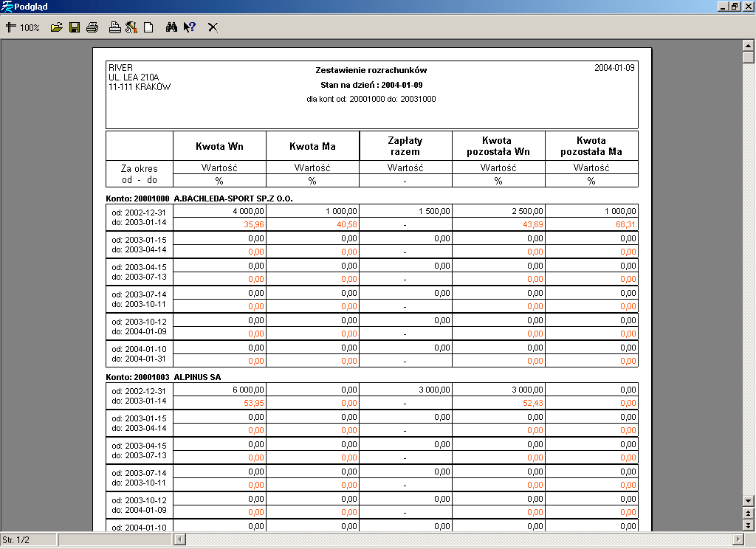The width and height of the screenshot is (756, 549).
Task: Print the report with the printer icon
Action: 92,27
